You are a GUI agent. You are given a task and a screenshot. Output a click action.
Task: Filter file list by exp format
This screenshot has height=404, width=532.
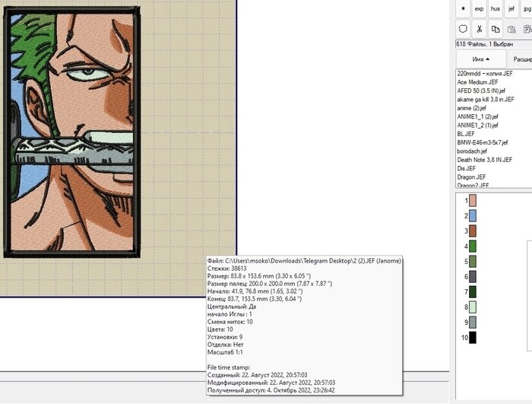click(479, 8)
